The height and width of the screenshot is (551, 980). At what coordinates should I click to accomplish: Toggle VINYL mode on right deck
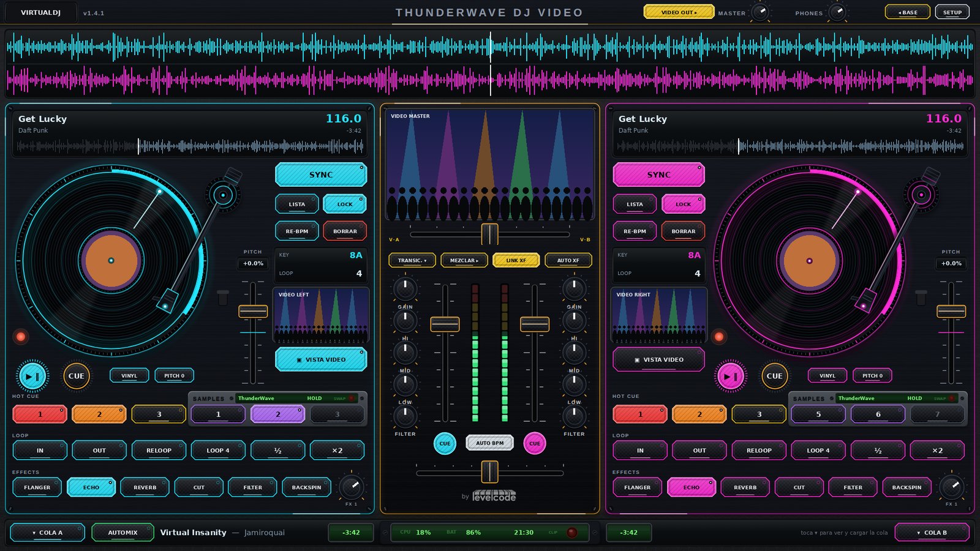click(x=827, y=376)
